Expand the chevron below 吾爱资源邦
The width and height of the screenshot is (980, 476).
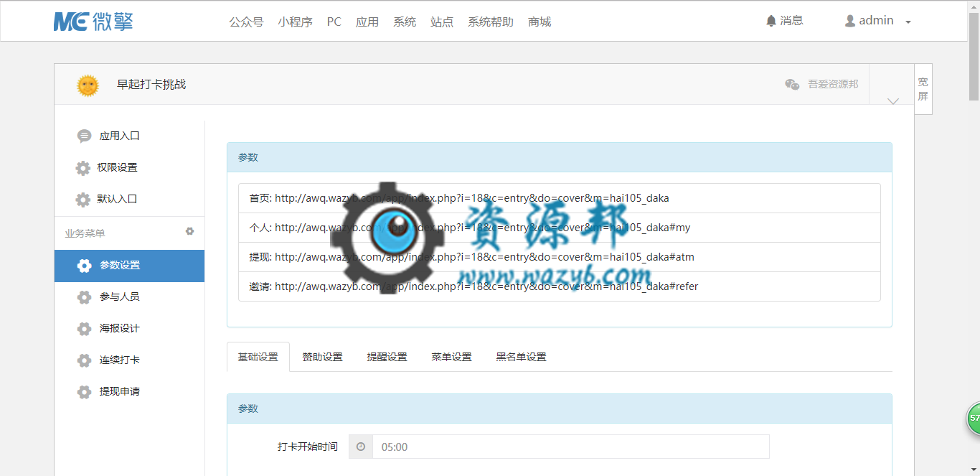point(892,101)
